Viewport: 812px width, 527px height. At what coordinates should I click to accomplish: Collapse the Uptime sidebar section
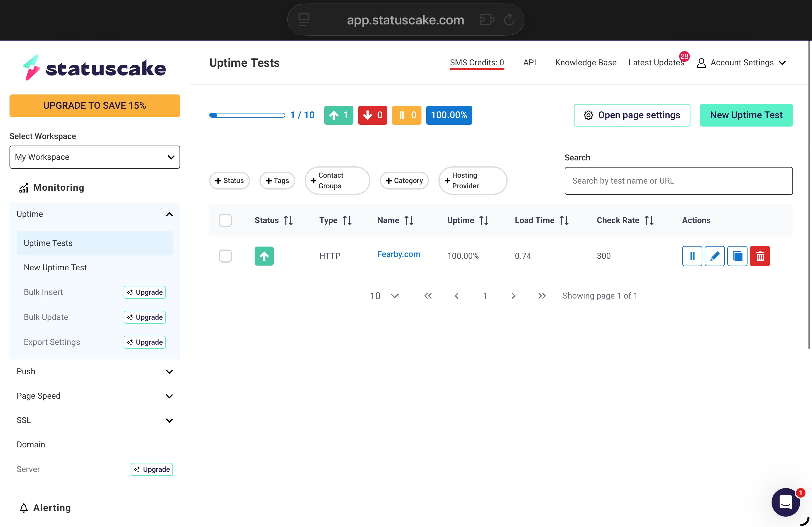point(169,214)
